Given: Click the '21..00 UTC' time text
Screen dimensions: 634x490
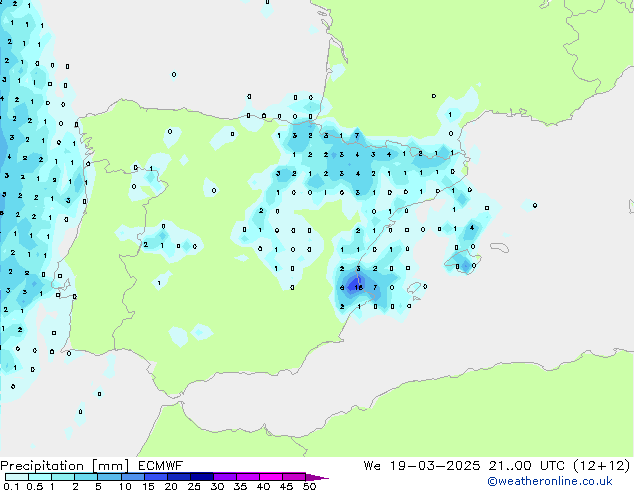Looking at the screenshot, I should click(x=526, y=466).
